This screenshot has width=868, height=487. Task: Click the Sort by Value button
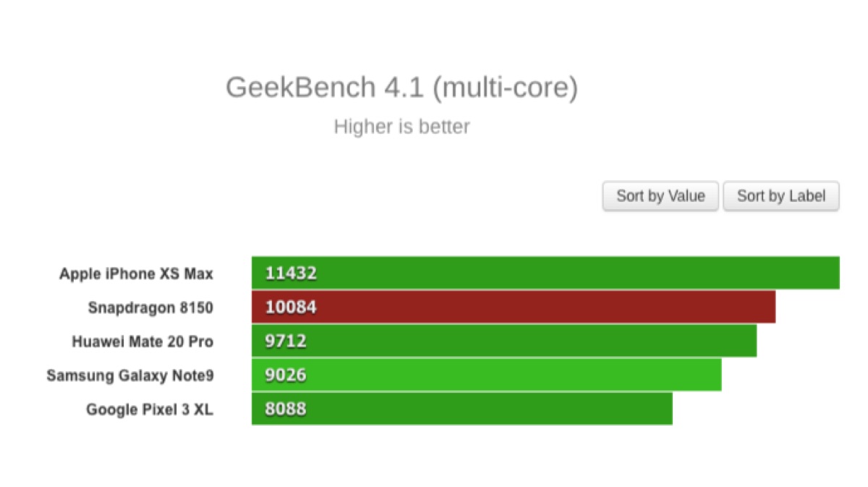click(660, 196)
